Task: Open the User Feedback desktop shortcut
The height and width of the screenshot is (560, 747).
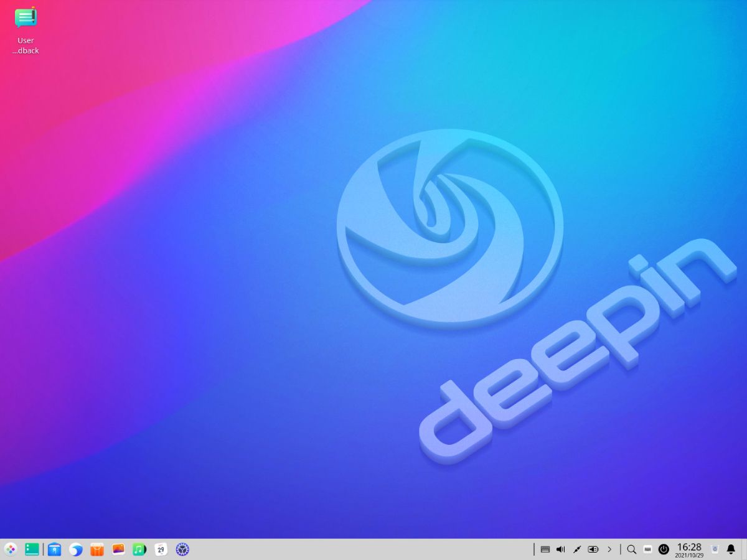Action: point(26,17)
